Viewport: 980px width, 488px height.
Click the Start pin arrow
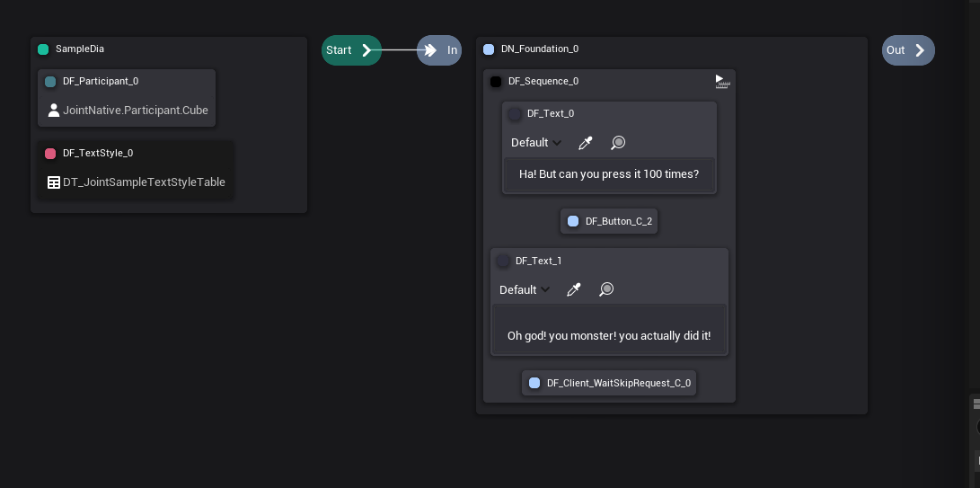click(x=366, y=50)
